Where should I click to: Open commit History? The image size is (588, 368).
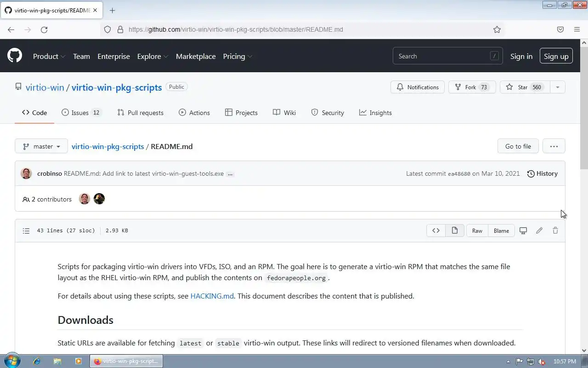543,173
